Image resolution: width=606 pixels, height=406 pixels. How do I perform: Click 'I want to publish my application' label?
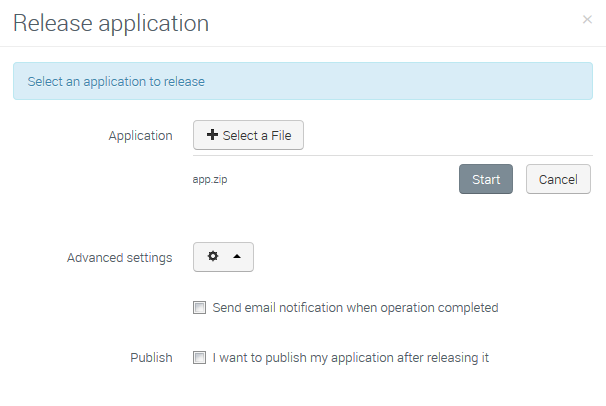pos(350,357)
